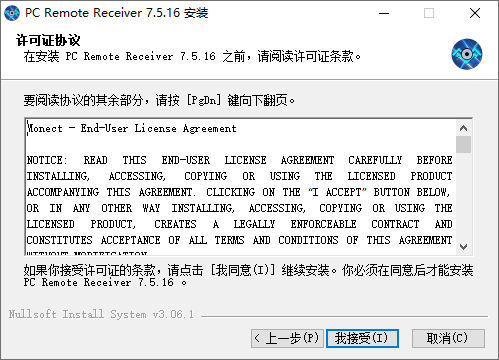The width and height of the screenshot is (499, 360).
Task: Click scrollbar track below the thumb
Action: (x=463, y=196)
